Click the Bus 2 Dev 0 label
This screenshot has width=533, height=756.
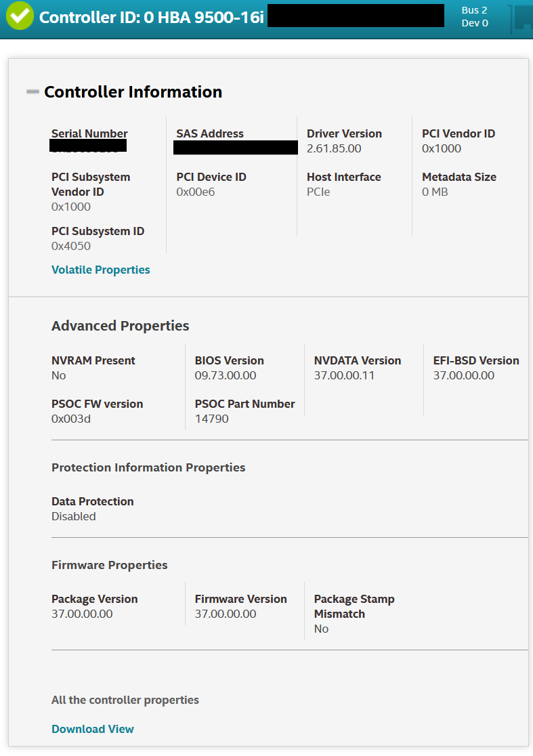point(474,17)
